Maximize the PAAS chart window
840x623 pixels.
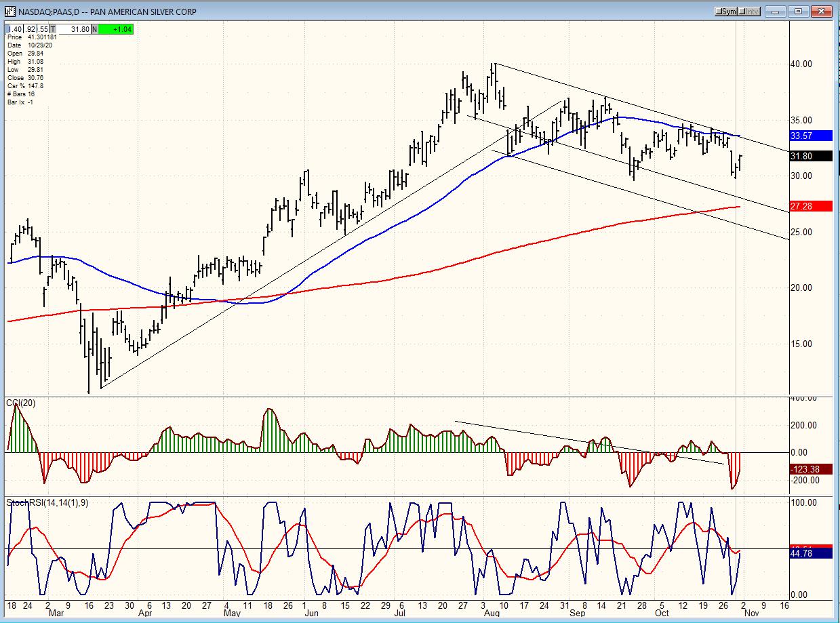[798, 12]
